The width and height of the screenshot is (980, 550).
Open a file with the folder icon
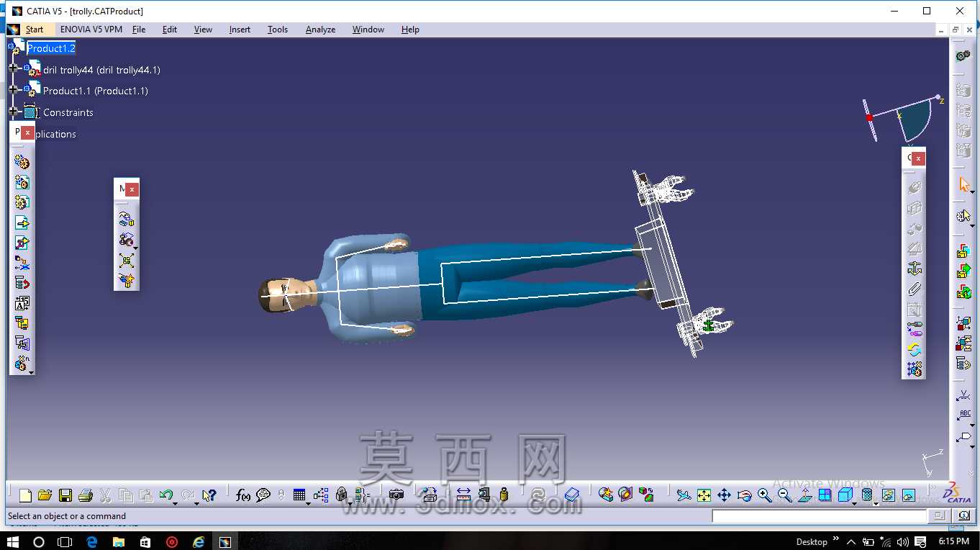(45, 495)
